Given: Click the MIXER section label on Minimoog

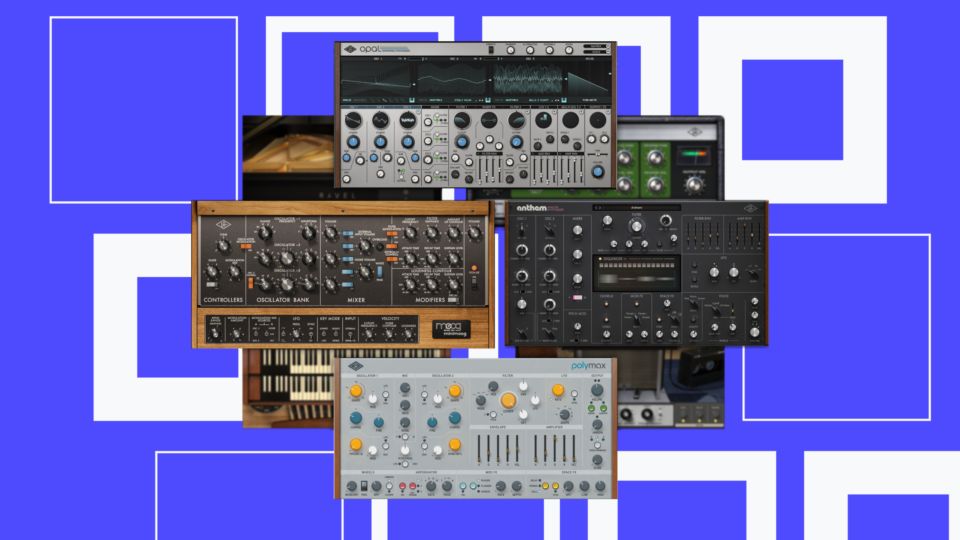Looking at the screenshot, I should pos(356,300).
